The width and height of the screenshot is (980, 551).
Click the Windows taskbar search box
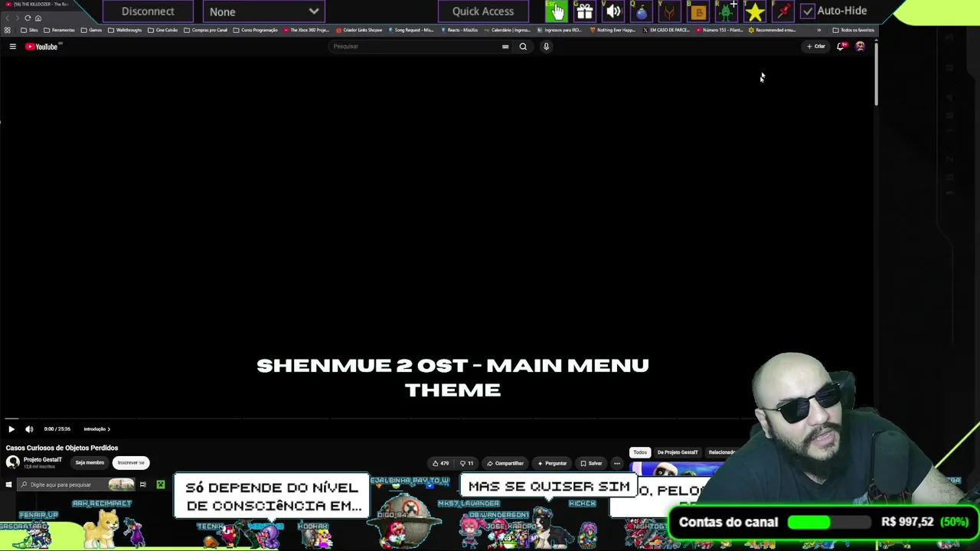76,484
